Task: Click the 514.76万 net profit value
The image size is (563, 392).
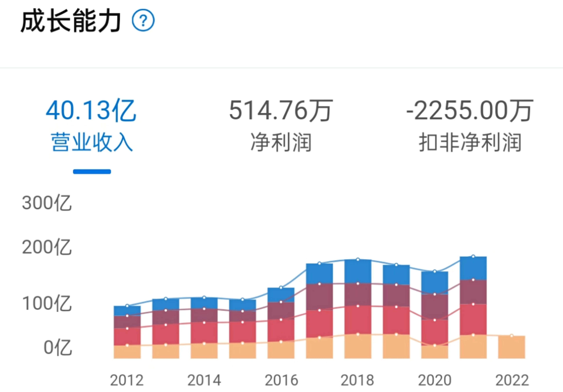Action: click(x=281, y=111)
